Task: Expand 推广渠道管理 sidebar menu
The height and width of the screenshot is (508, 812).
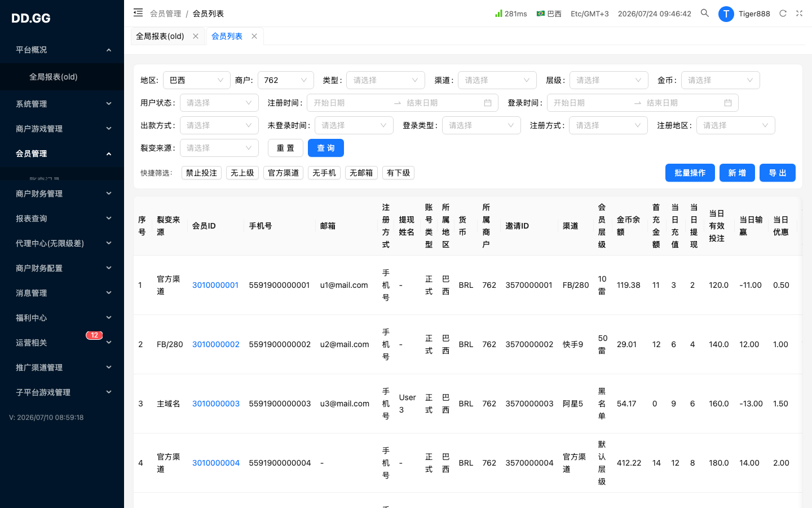Action: (x=62, y=367)
